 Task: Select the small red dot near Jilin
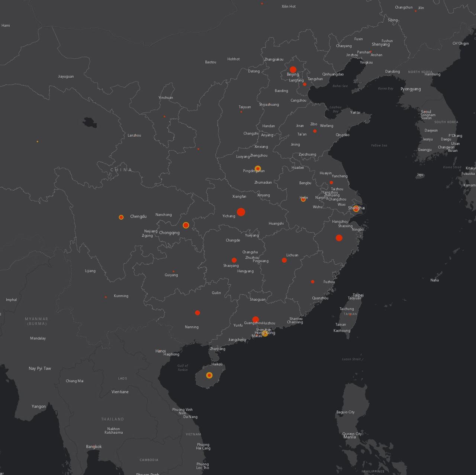click(415, 11)
